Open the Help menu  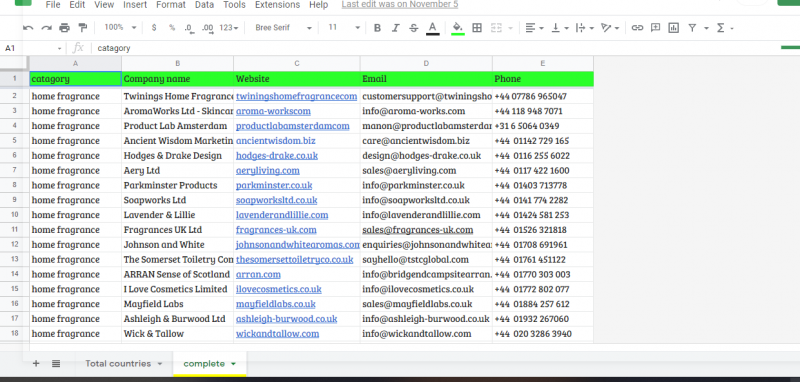pos(319,5)
